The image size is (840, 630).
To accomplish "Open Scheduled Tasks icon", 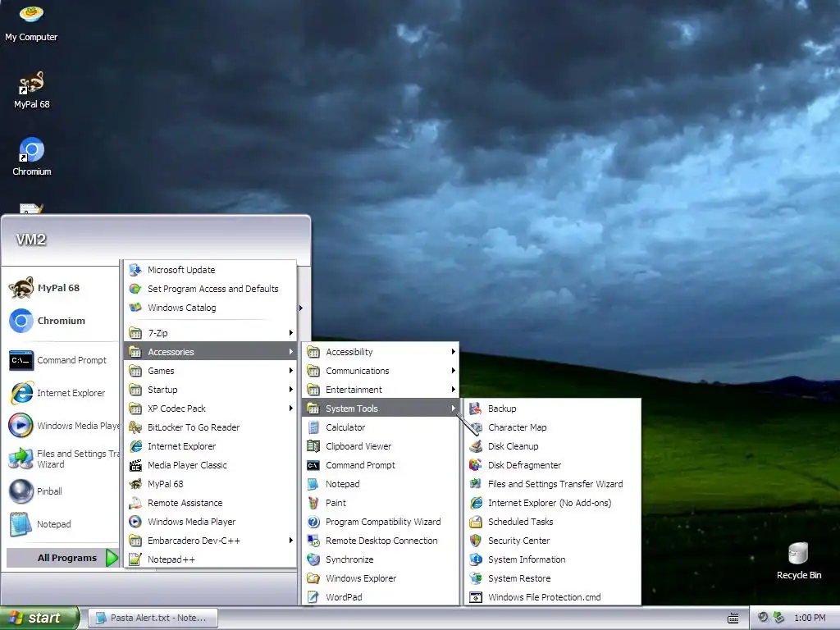I will (476, 522).
